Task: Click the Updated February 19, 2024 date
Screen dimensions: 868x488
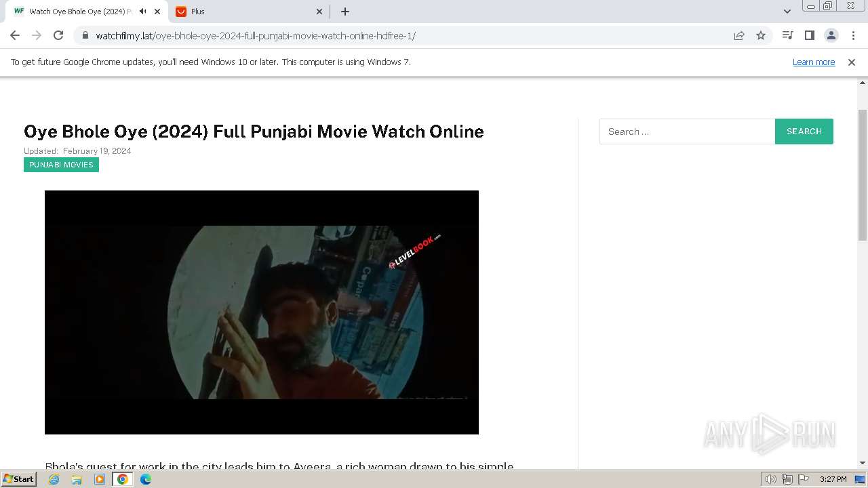Action: (77, 151)
